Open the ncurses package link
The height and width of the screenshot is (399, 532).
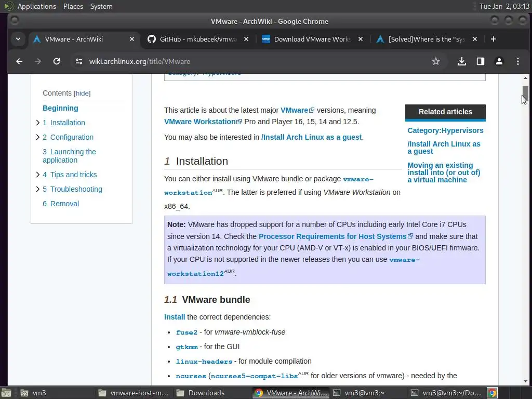191,376
